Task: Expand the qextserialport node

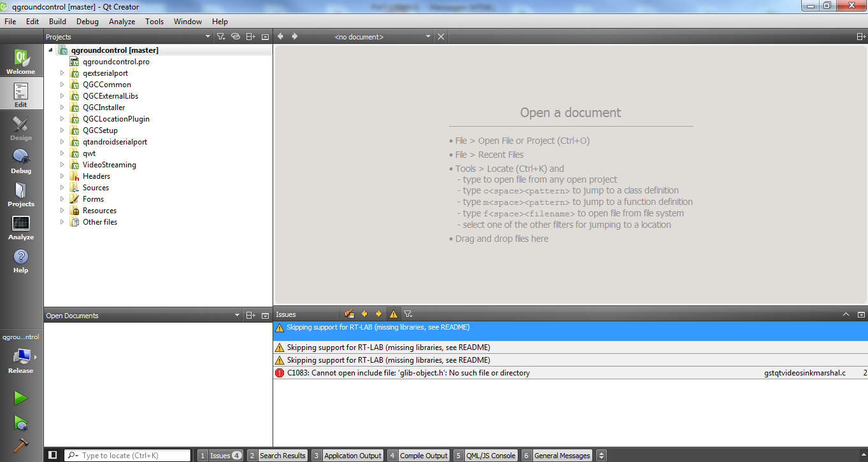Action: point(62,73)
